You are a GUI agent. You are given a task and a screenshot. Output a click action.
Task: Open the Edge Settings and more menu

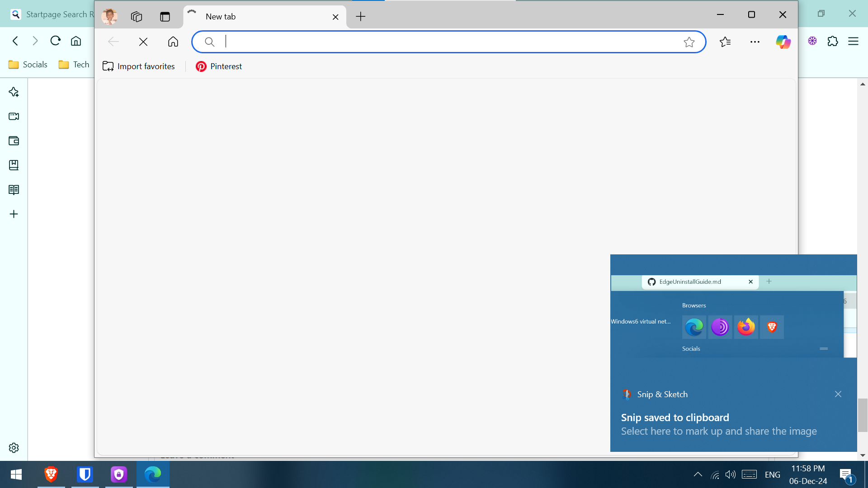[755, 42]
